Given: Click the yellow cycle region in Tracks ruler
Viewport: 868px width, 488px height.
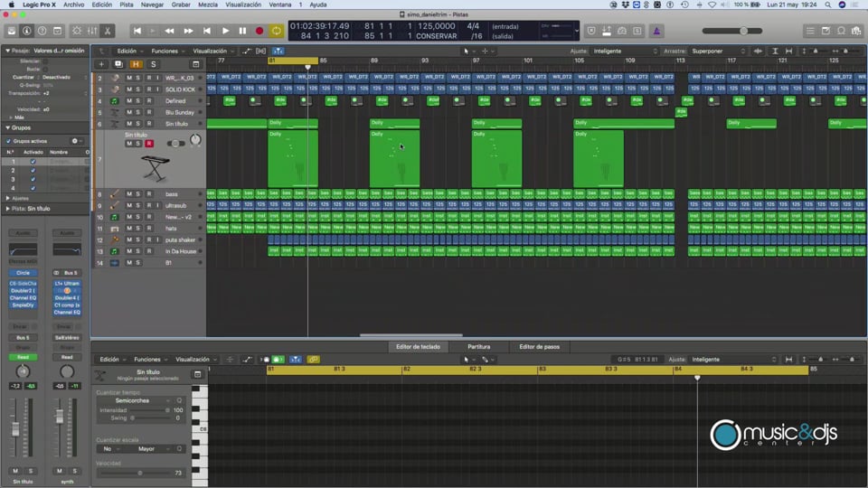Looking at the screenshot, I should pyautogui.click(x=293, y=61).
